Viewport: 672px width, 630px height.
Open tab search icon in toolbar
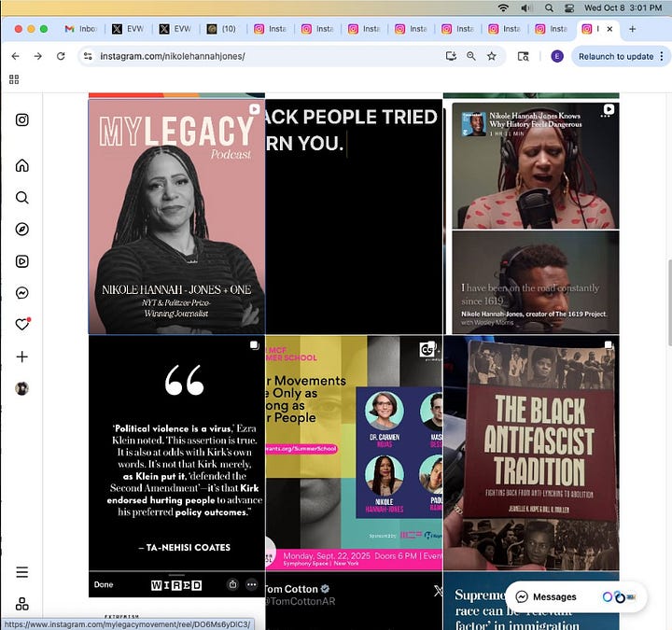coord(524,56)
